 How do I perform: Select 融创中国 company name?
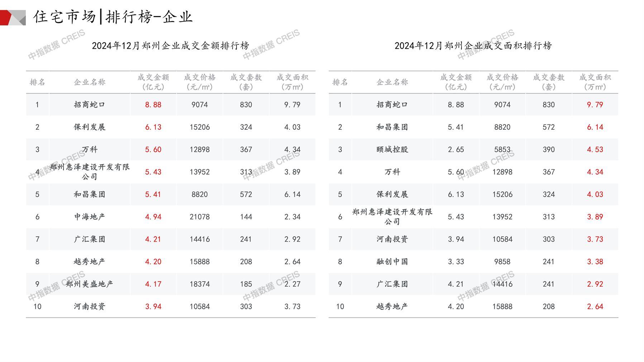(x=392, y=262)
